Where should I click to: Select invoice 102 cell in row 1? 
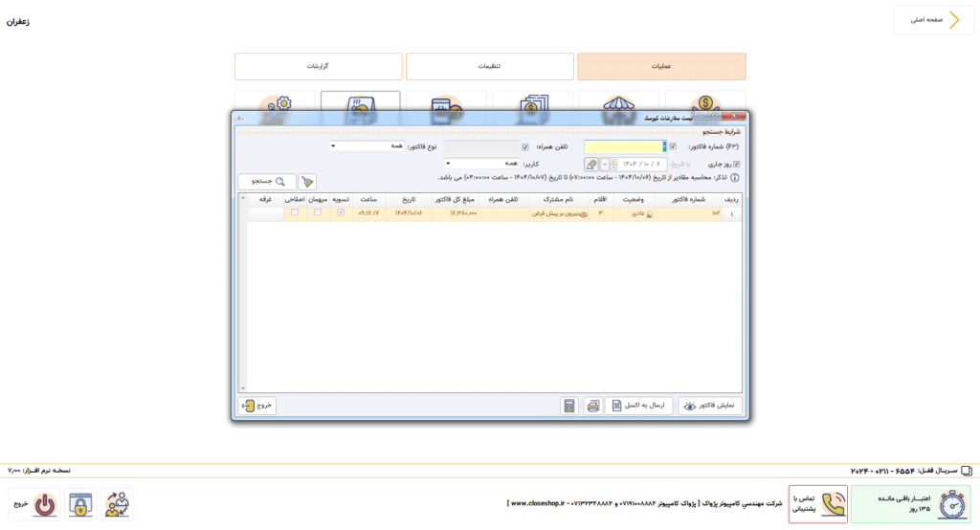[688, 213]
